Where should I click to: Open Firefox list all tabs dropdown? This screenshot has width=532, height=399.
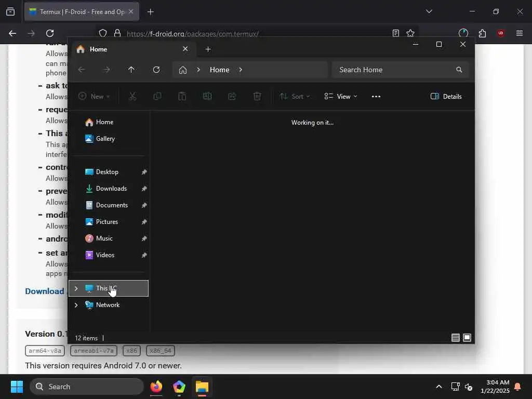(x=429, y=11)
